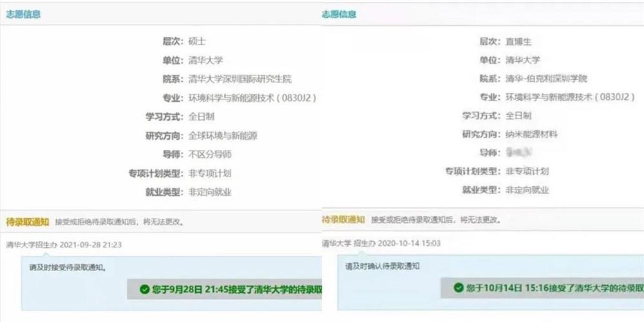Select the 直博生 level value

point(518,41)
